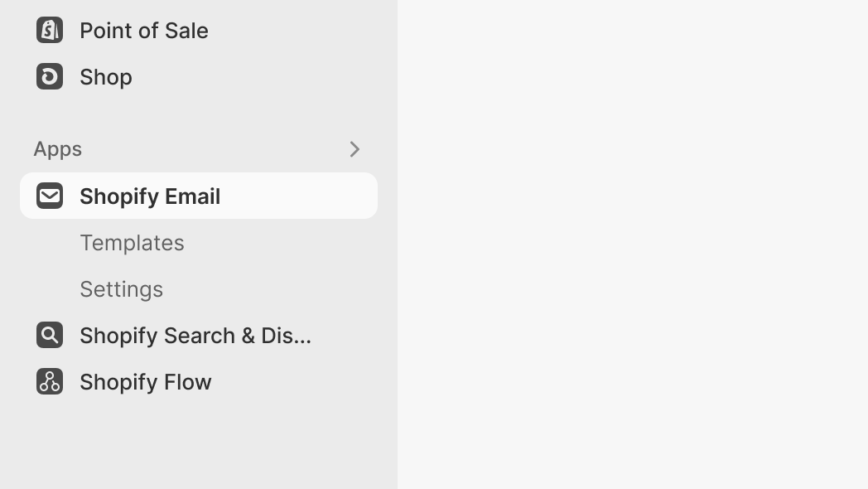
Task: Click empty sidebar area below Shopify Flow
Action: click(x=199, y=443)
